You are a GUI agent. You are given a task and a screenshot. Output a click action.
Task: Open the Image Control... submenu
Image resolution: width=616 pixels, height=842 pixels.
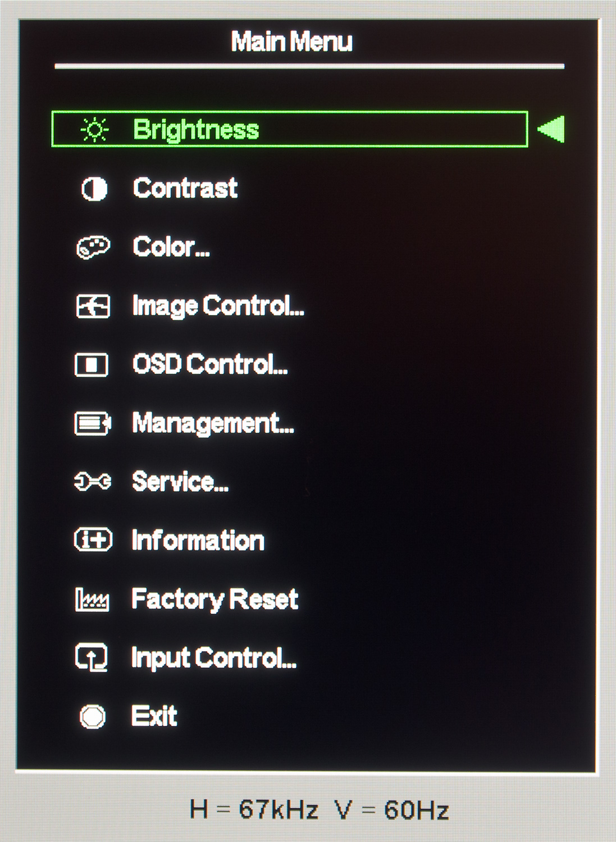(x=218, y=306)
